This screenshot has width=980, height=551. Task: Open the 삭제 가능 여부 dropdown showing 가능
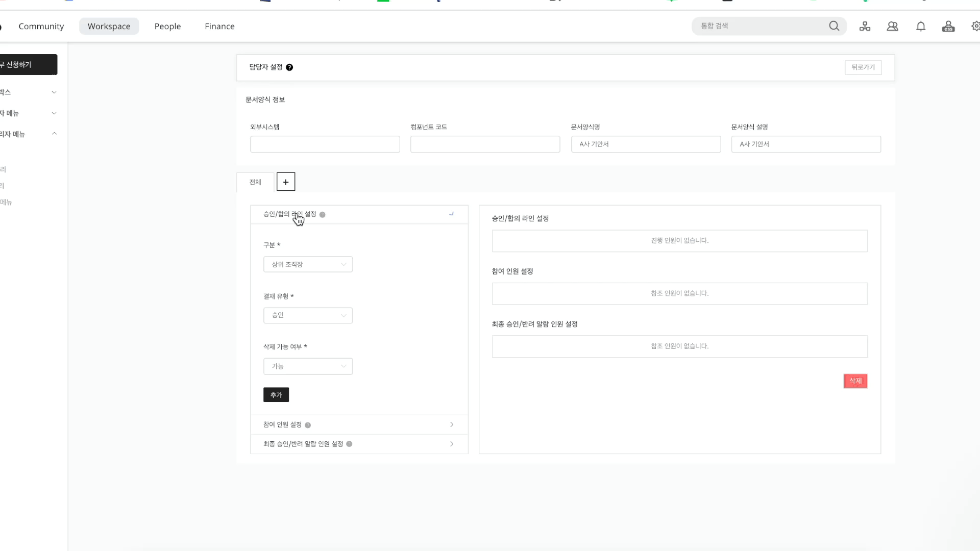click(308, 366)
